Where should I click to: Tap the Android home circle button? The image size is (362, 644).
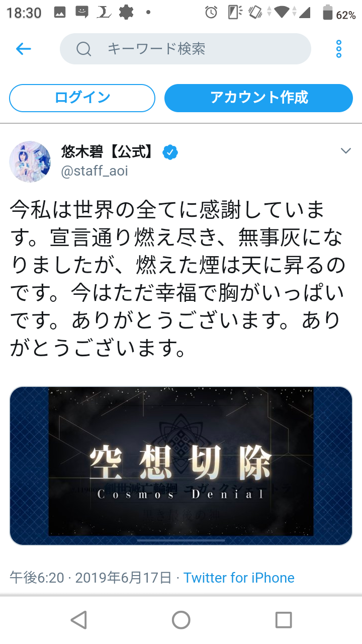tap(181, 620)
